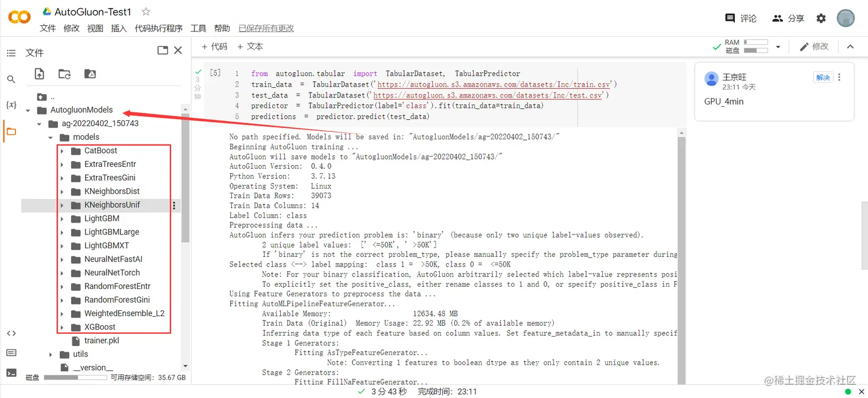868x398 pixels.
Task: Open the comment's more options menu
Action: click(x=839, y=77)
